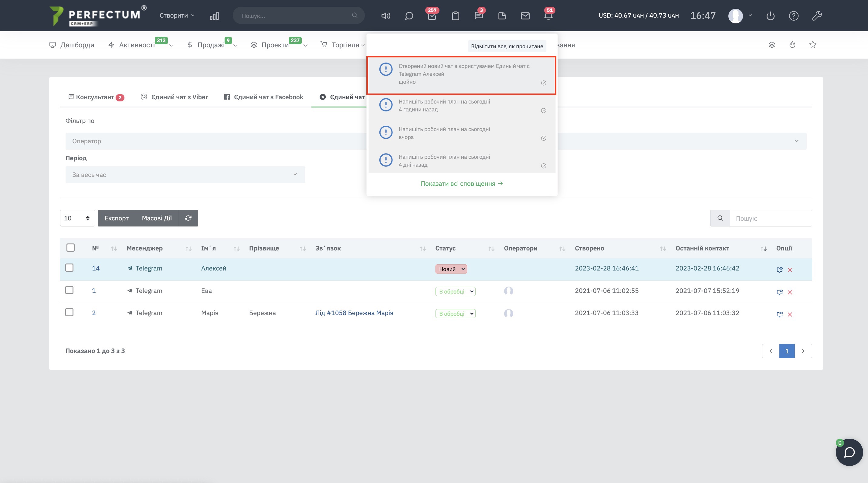The height and width of the screenshot is (483, 868).
Task: Open the Проекти menu
Action: (x=279, y=45)
